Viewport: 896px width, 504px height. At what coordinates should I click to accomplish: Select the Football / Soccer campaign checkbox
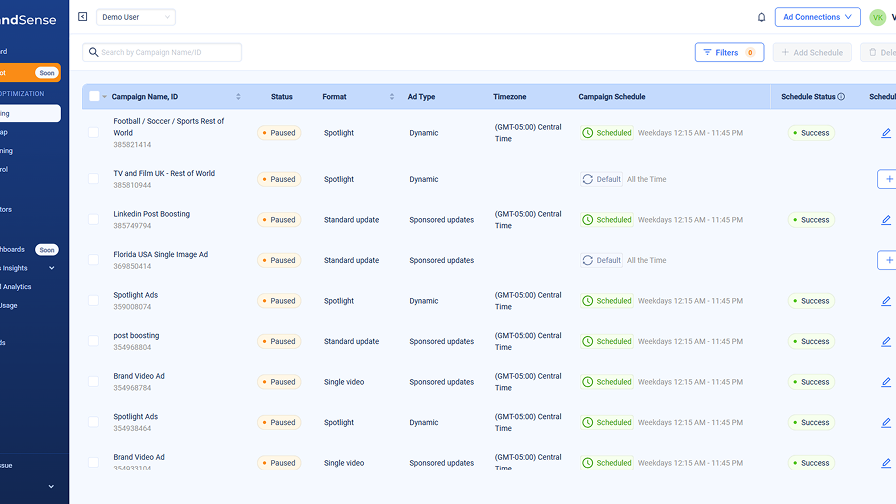click(93, 133)
